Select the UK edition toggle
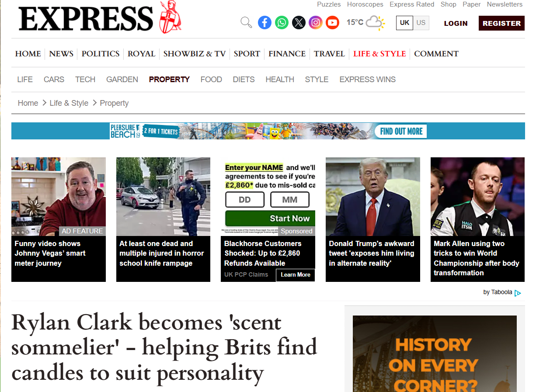 (x=405, y=23)
